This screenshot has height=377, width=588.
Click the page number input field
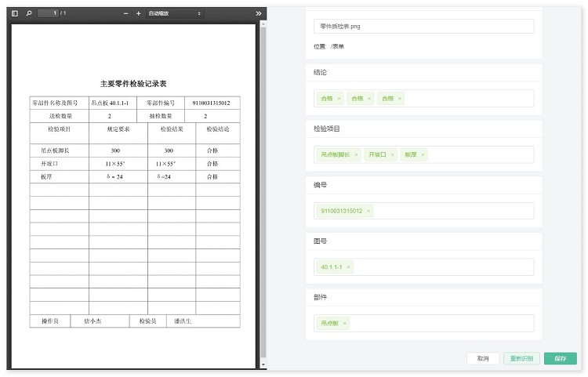[48, 13]
